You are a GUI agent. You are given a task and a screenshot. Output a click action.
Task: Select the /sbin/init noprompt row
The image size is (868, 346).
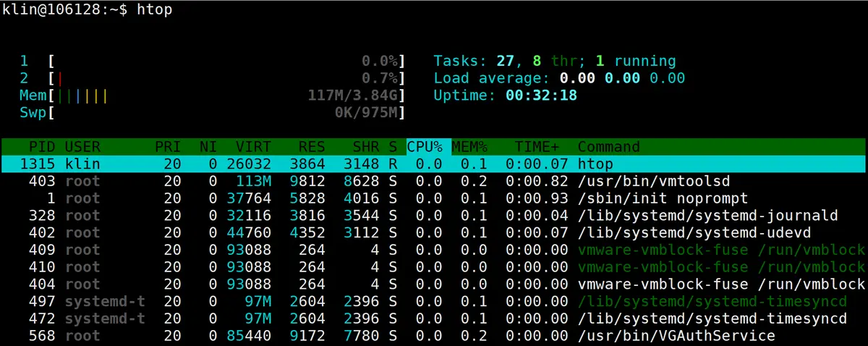[x=433, y=198]
